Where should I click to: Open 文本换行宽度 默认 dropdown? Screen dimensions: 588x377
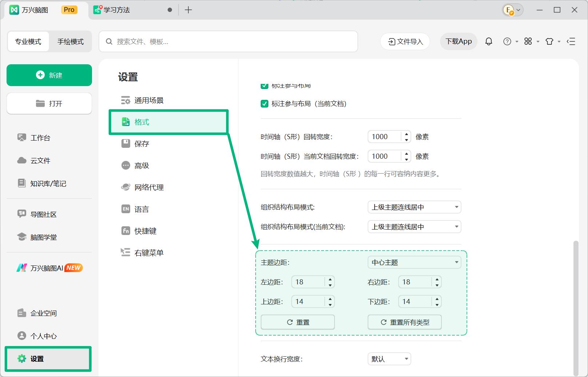[x=389, y=359]
